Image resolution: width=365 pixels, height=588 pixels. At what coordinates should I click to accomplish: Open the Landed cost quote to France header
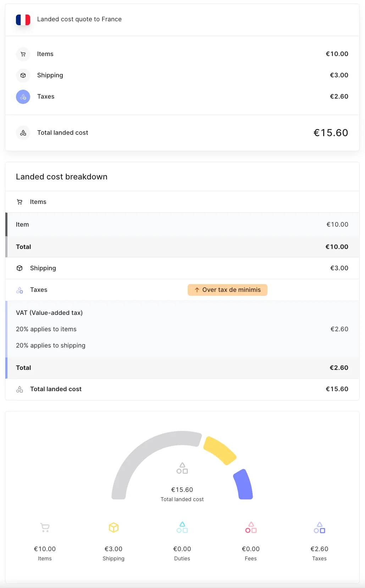pos(79,19)
